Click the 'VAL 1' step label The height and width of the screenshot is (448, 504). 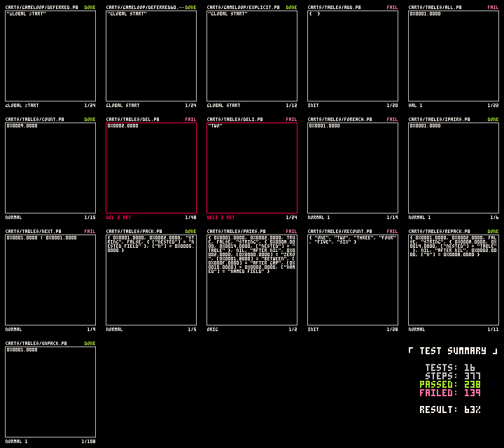tap(416, 106)
